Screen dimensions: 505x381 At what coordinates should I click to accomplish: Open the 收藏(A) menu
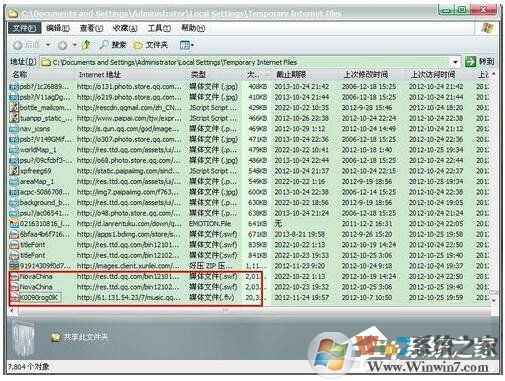125,28
